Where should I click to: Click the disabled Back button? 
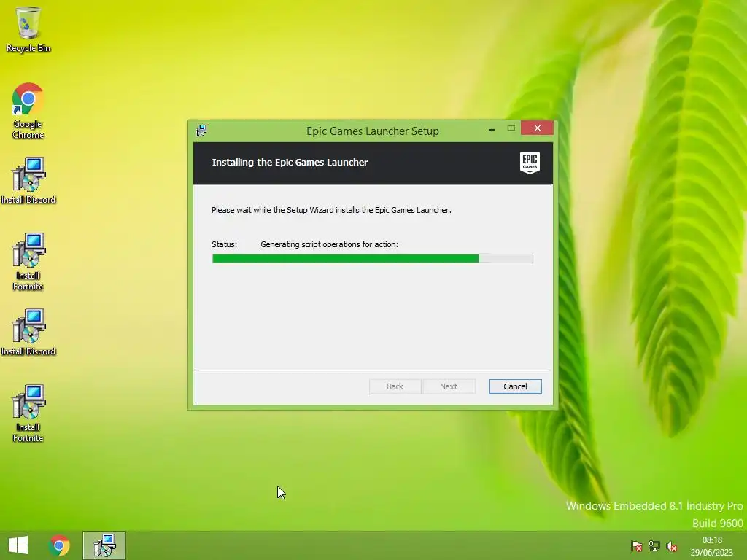coord(395,386)
